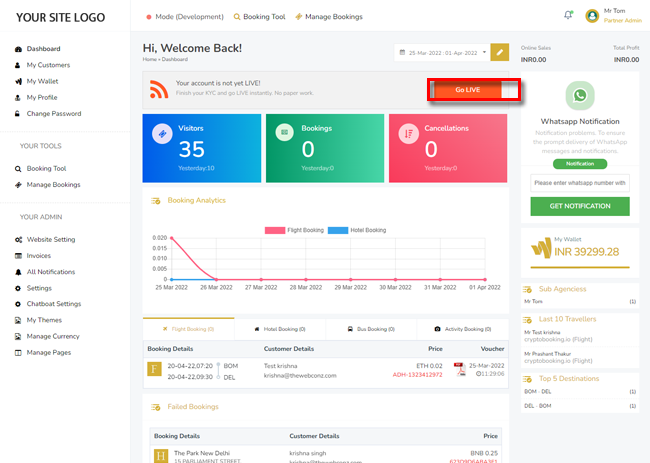650x463 pixels.
Task: Switch to Activity Booking (0) tab
Action: pyautogui.click(x=463, y=329)
